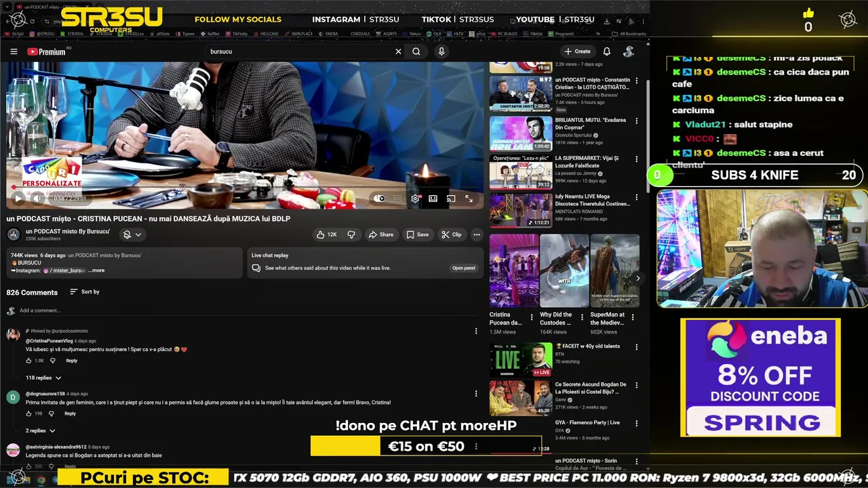Open BRILIANTUL MUTU video thumbnail

[521, 133]
